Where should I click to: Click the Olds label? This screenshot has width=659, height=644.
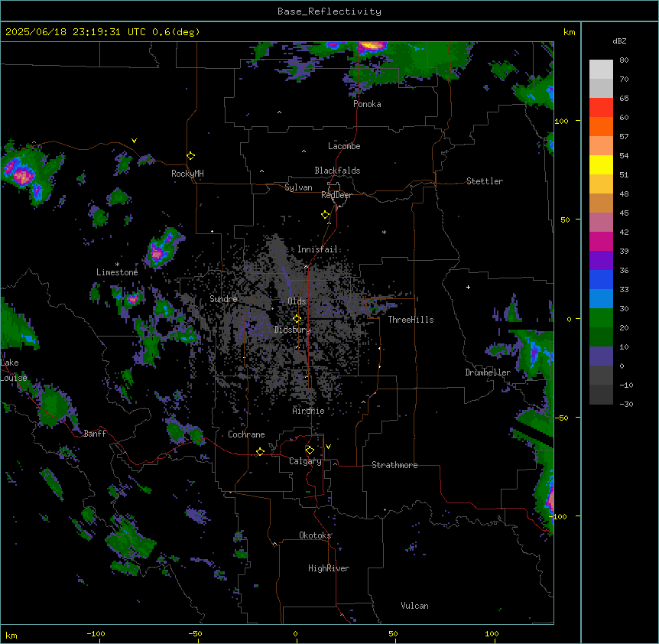pos(297,301)
